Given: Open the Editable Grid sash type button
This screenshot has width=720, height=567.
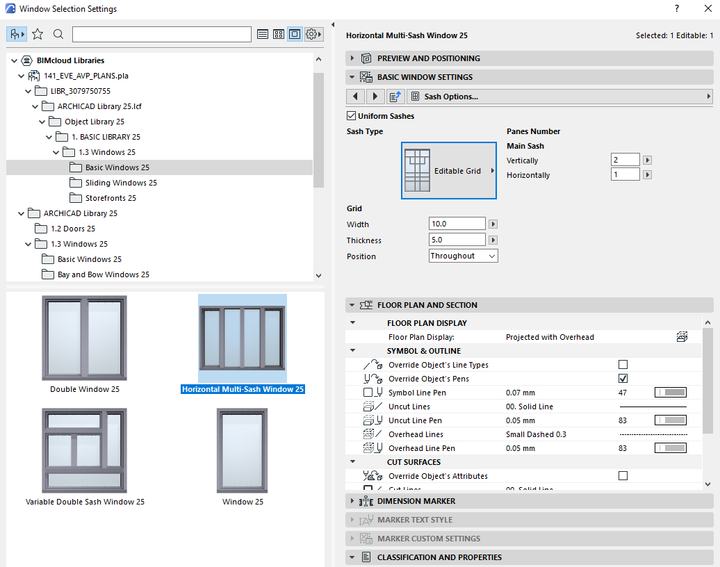Looking at the screenshot, I should point(449,170).
